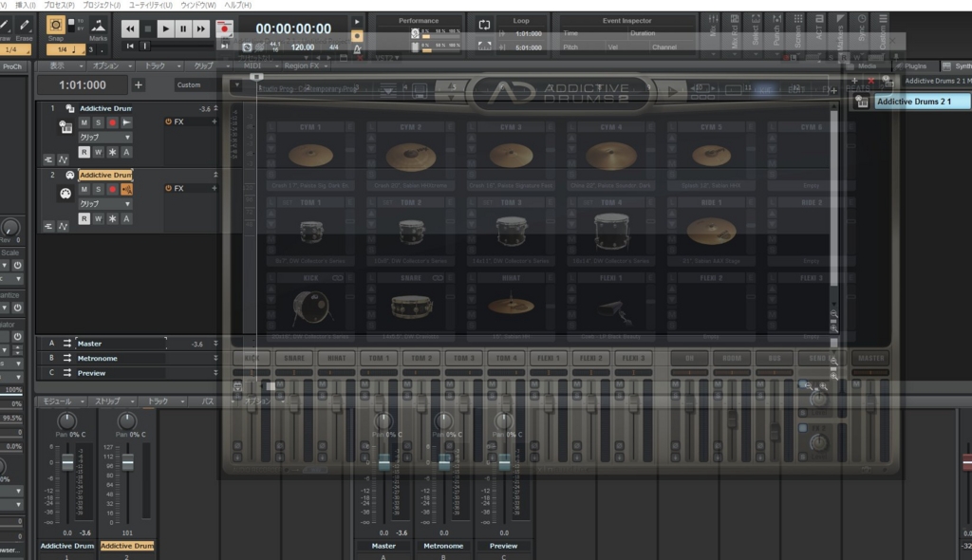
Task: Open the ウィンドウ(W) menu
Action: [197, 5]
